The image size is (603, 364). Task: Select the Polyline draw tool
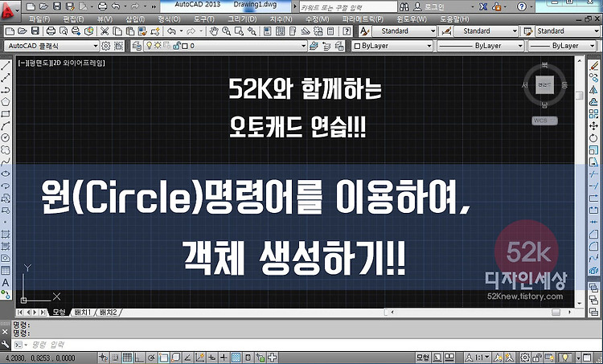[x=6, y=90]
